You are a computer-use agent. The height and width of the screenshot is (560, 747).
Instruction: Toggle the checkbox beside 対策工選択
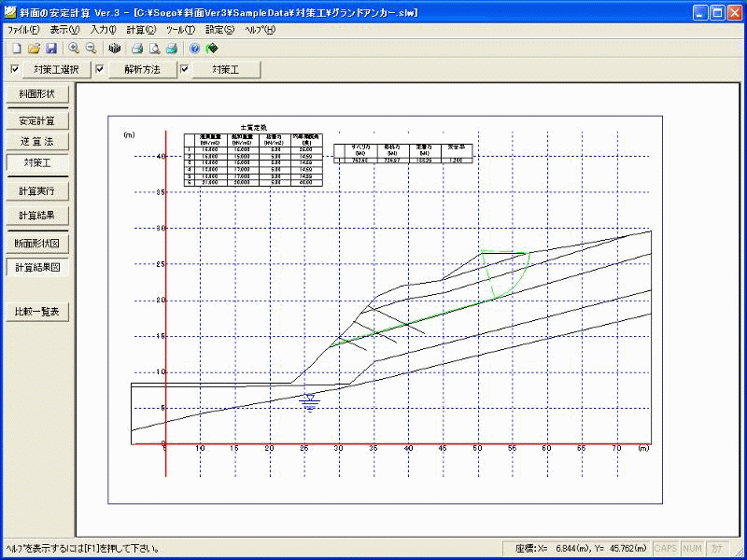point(14,69)
